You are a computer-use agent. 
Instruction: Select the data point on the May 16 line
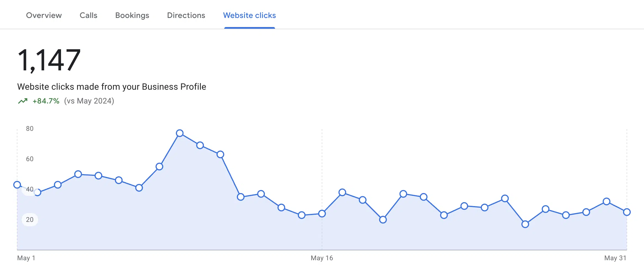coord(322,214)
